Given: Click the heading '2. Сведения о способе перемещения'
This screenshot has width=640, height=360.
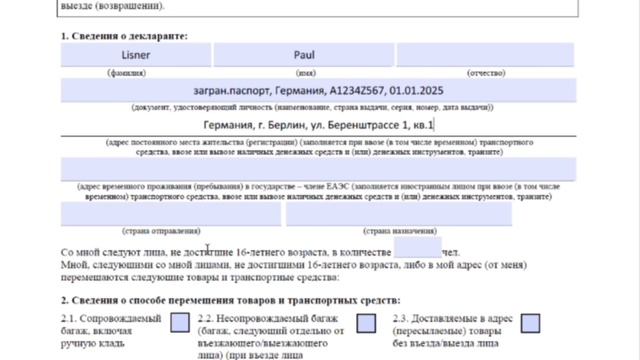Looking at the screenshot, I should 231,300.
